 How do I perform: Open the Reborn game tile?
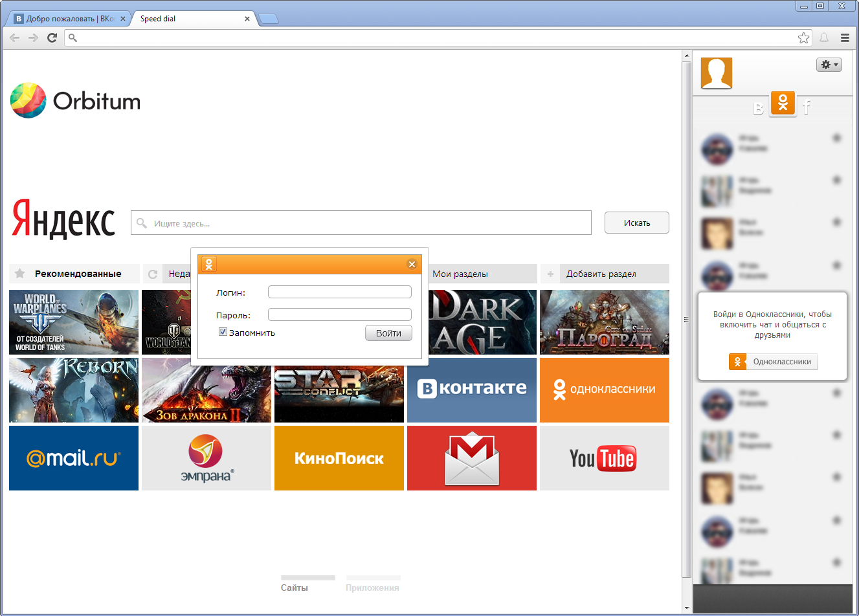click(74, 390)
